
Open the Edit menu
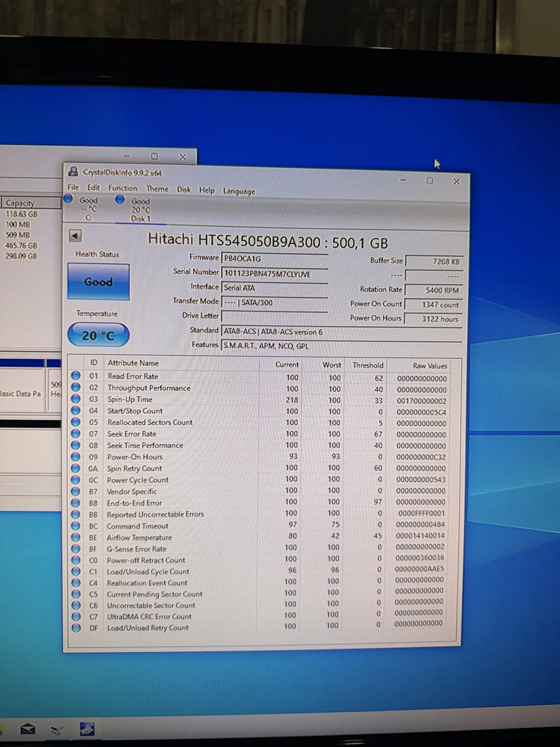pos(93,188)
